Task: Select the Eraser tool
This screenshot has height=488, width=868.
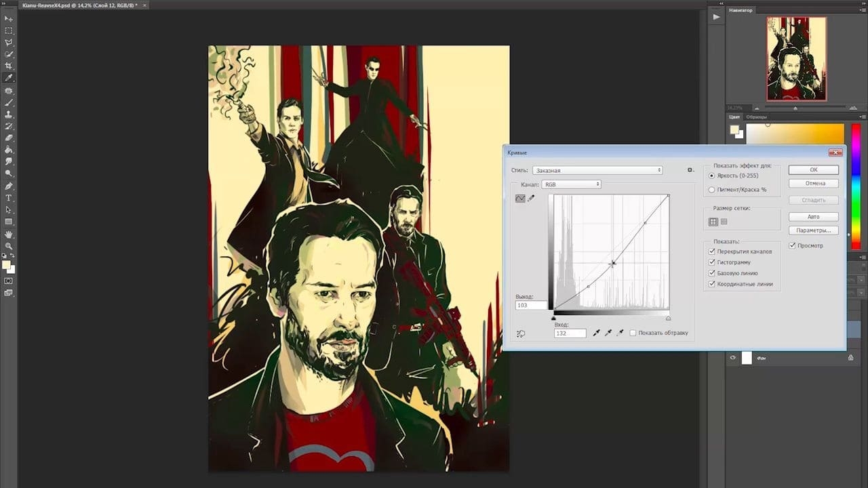Action: pos(9,138)
